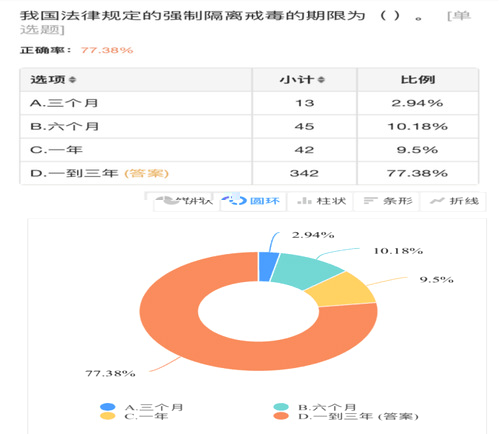
Task: Show the 折线 line chart
Action: click(453, 201)
